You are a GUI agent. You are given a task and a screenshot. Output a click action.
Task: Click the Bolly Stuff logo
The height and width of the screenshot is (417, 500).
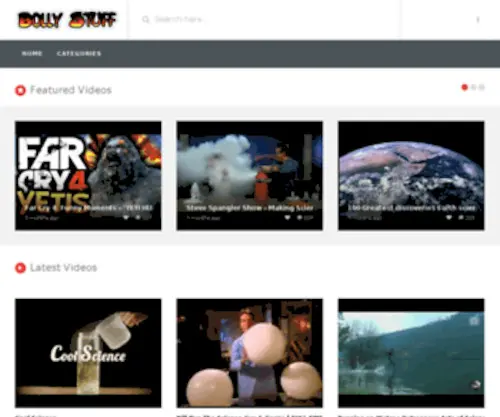coord(67,19)
